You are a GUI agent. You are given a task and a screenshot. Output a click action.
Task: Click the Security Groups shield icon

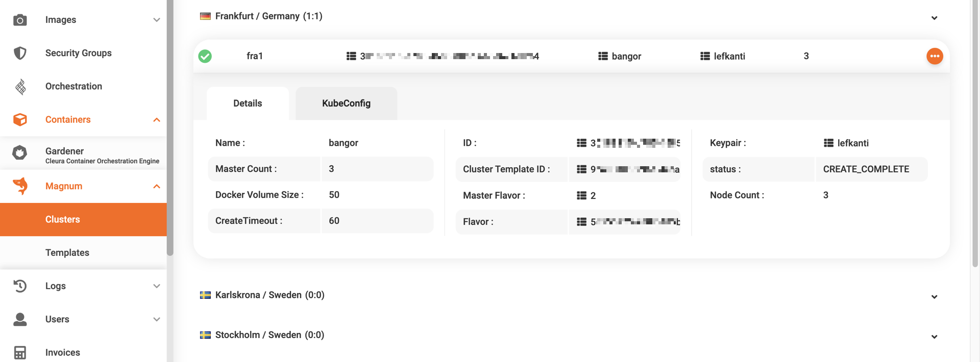20,53
